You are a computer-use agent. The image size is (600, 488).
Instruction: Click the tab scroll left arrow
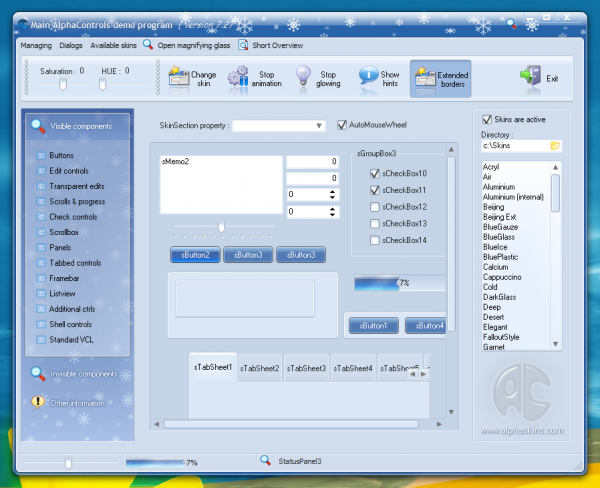point(412,374)
